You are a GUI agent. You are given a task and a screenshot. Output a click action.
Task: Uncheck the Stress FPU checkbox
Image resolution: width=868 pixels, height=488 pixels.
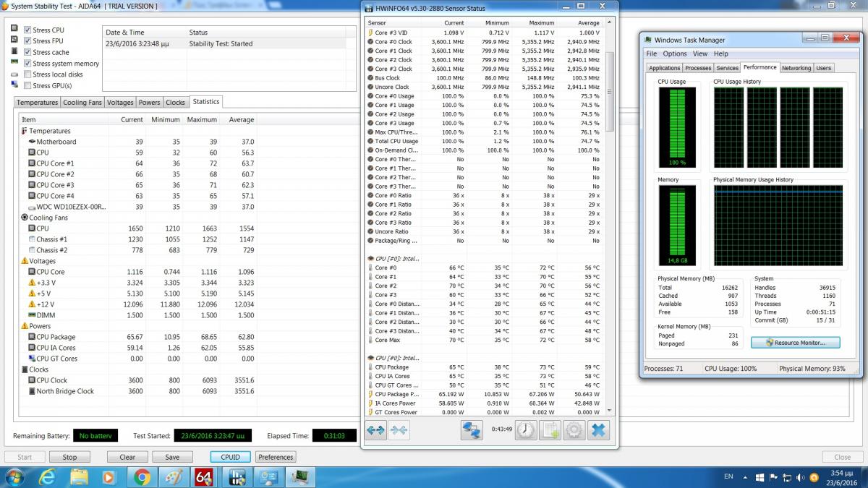tap(27, 41)
